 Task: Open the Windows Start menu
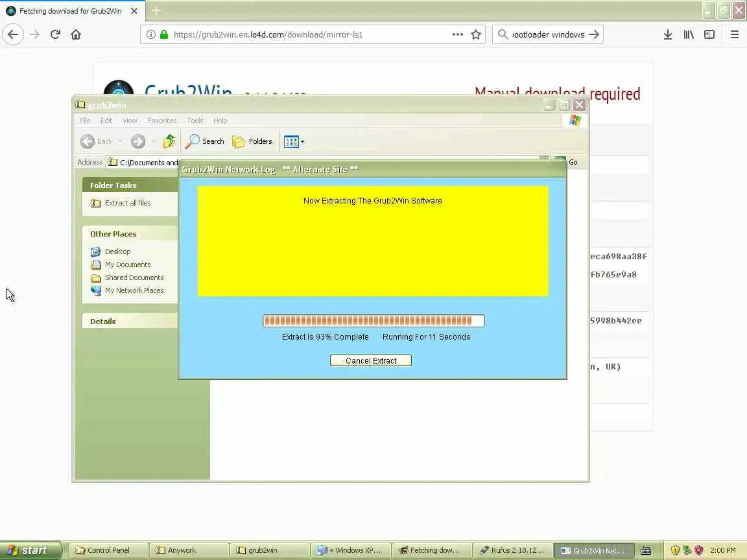[x=30, y=550]
